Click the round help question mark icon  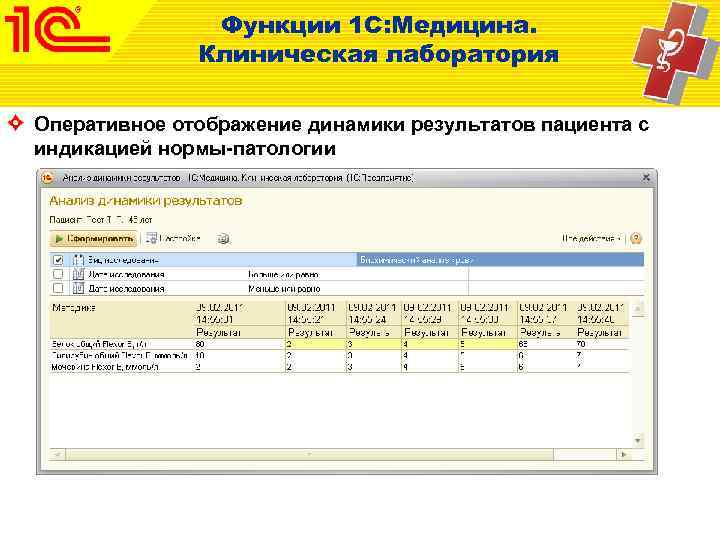636,239
